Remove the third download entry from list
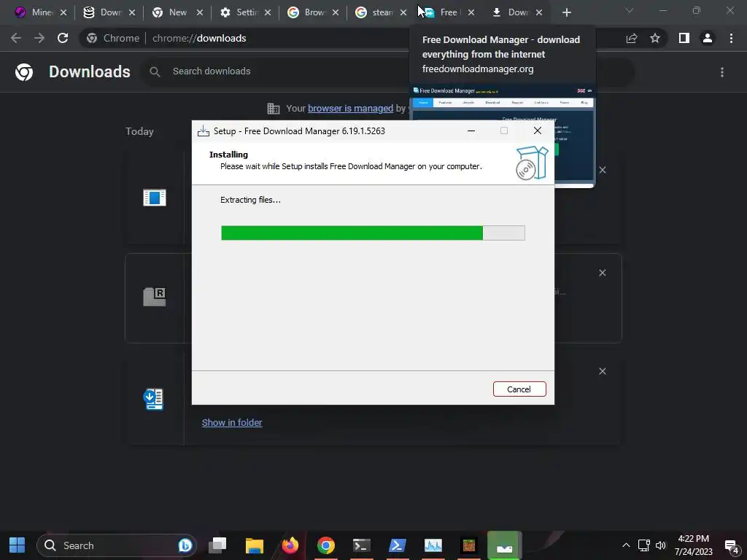 pyautogui.click(x=602, y=371)
